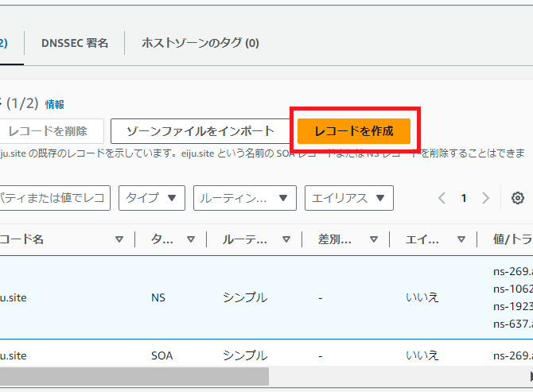The image size is (533, 392).
Task: Select the NS type cell
Action: (x=158, y=298)
